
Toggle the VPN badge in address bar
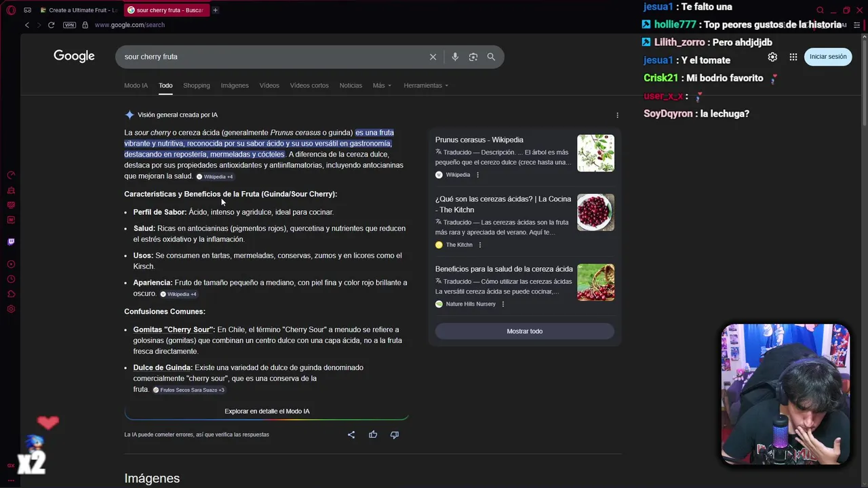(69, 25)
